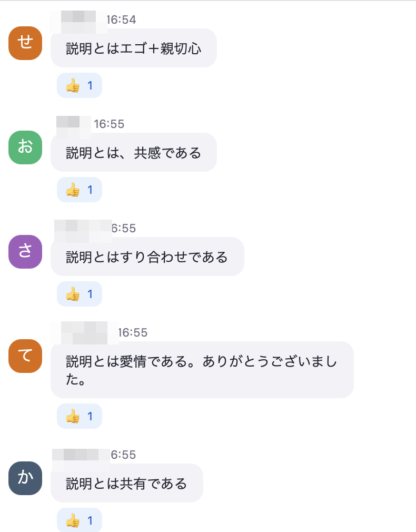Click the timestamp above the 愛情である message
This screenshot has height=532, width=416.
[x=133, y=333]
